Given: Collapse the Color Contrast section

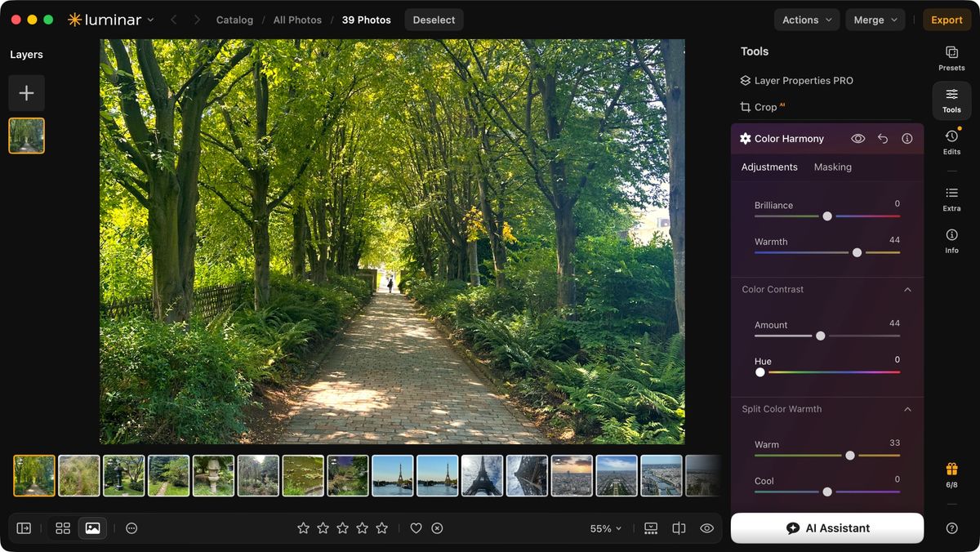Looking at the screenshot, I should pos(907,290).
